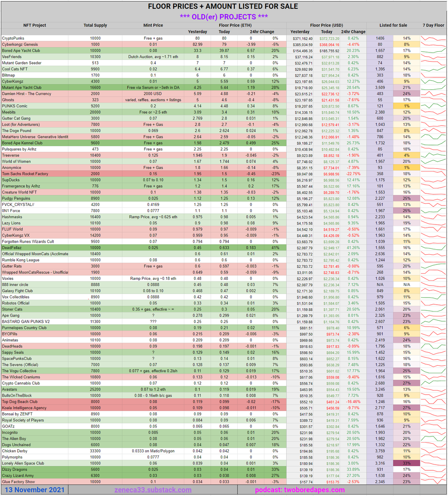Viewport: 448px width, 496px height.
Task: Select the VeeFriends project cell
Action: pos(12,57)
